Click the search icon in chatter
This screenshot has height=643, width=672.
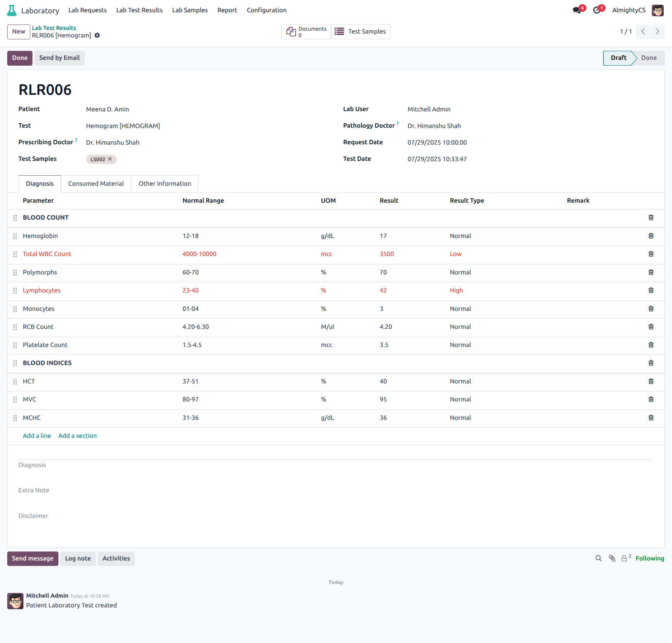tap(598, 558)
